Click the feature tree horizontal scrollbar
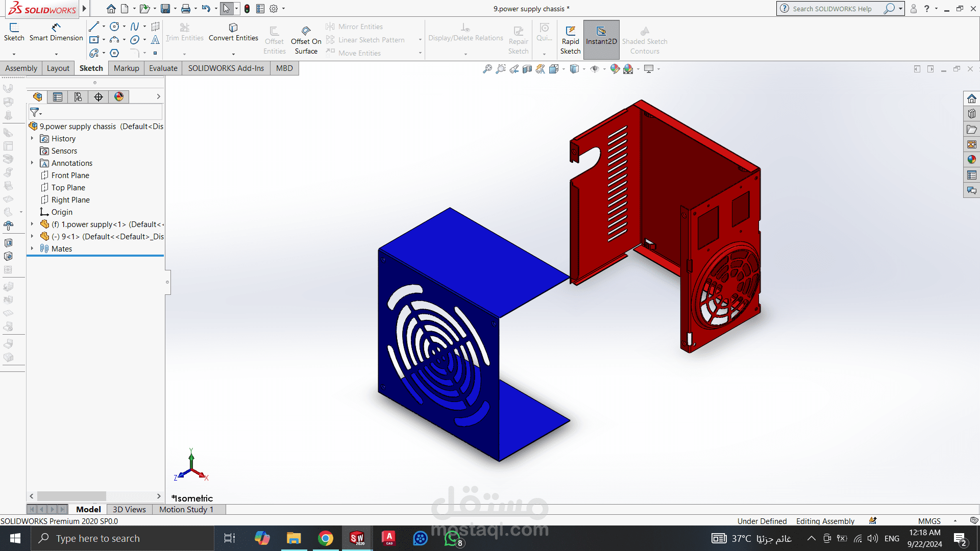Screen dimensions: 980x551 71,496
